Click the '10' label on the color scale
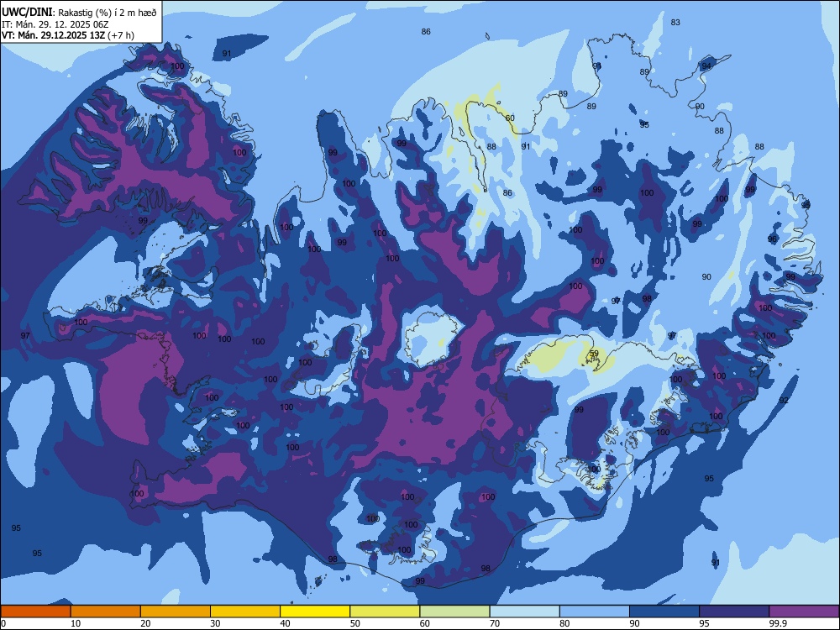 (76, 623)
